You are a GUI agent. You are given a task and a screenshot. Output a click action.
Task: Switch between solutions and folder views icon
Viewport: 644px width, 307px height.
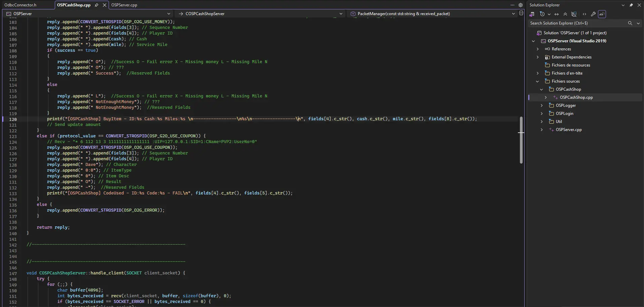532,14
